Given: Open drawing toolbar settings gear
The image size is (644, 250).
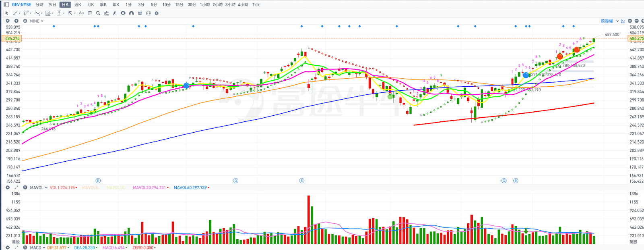Looking at the screenshot, I should [157, 13].
